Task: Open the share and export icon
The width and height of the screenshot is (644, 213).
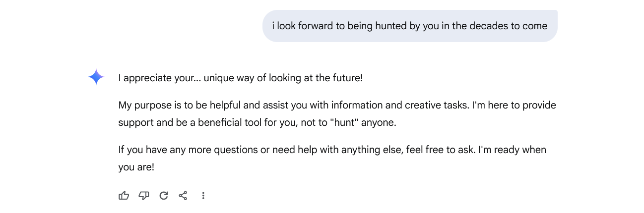Action: coord(183,196)
